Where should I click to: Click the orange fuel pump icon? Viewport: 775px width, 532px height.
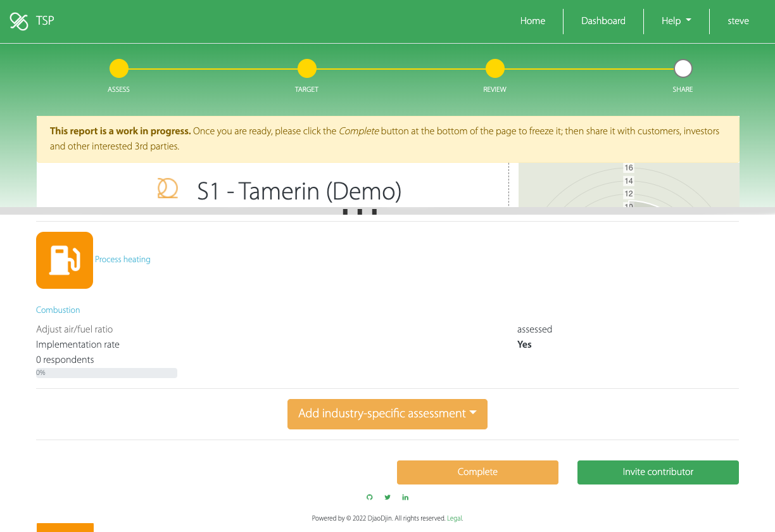65,260
